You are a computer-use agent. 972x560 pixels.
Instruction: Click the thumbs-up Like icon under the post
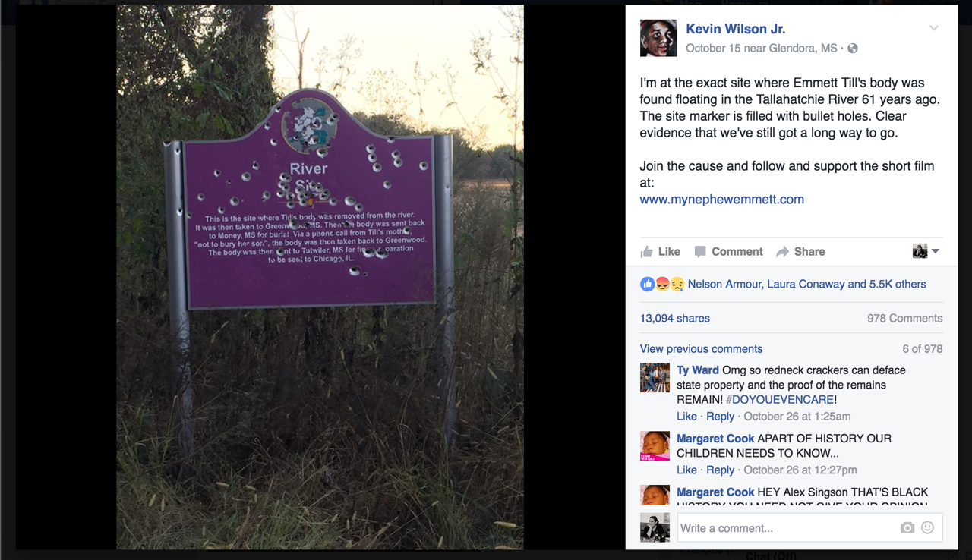[x=646, y=251]
